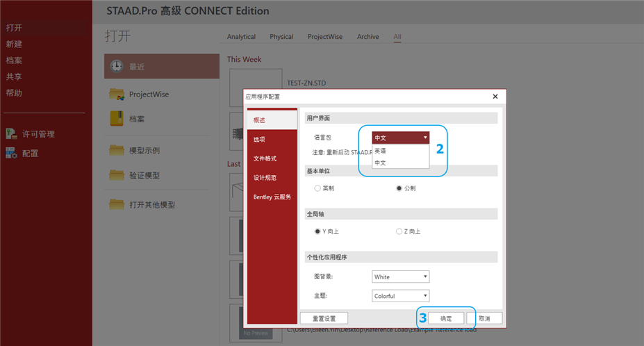Open the 图背景 White dropdown
644x346 pixels.
tap(400, 277)
